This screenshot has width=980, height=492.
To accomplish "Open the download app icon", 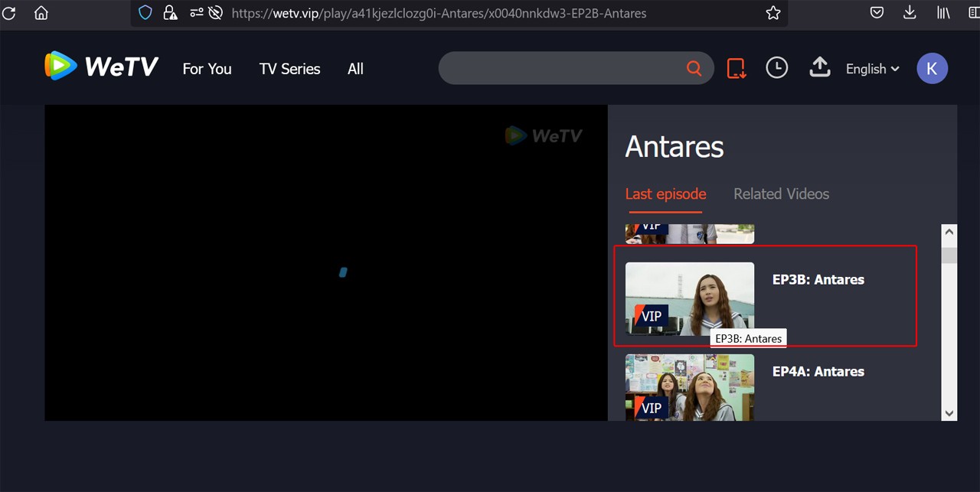I will click(737, 68).
